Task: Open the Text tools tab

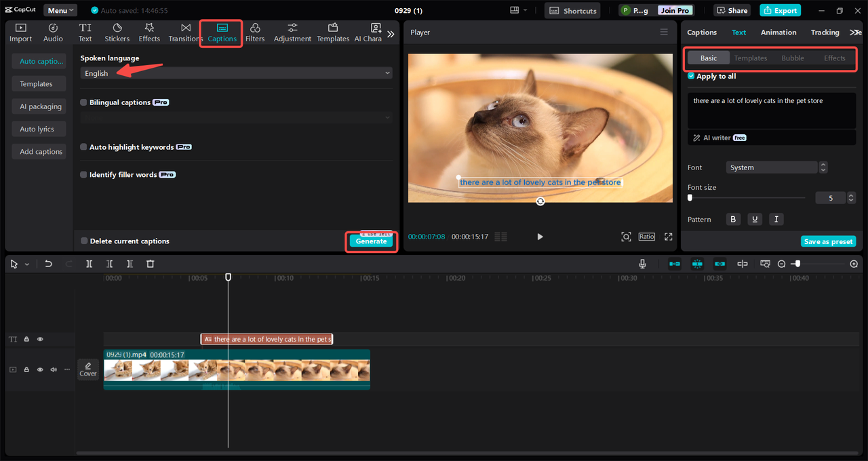Action: (85, 33)
